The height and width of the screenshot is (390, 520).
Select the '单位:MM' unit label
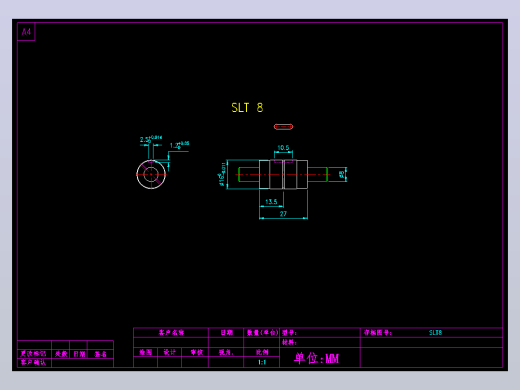click(316, 358)
